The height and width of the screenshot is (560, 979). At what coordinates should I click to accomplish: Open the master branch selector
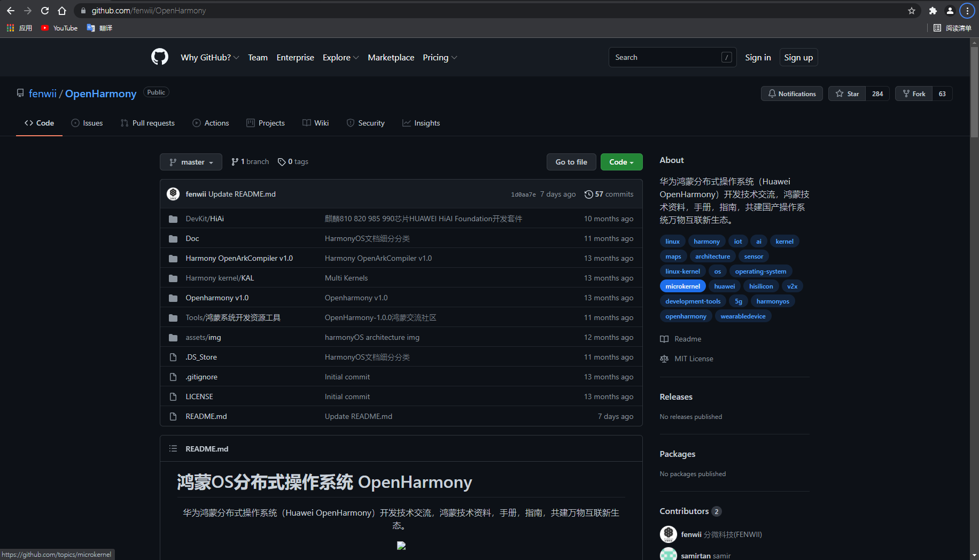(x=191, y=162)
